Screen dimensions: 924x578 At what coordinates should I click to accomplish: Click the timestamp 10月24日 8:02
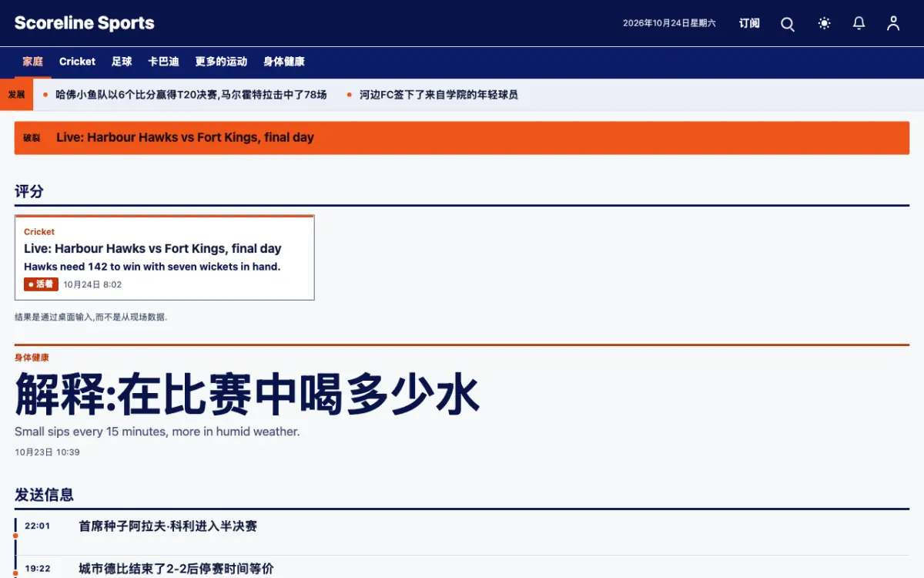(92, 284)
